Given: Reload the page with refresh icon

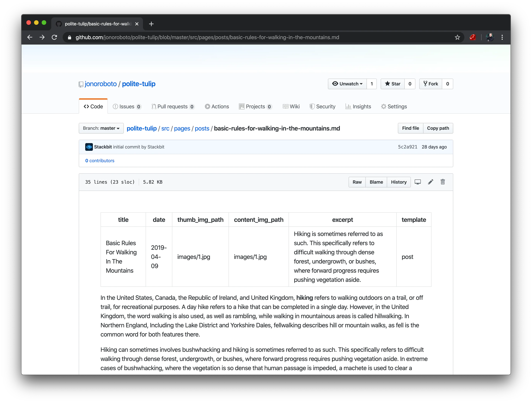Looking at the screenshot, I should (54, 37).
